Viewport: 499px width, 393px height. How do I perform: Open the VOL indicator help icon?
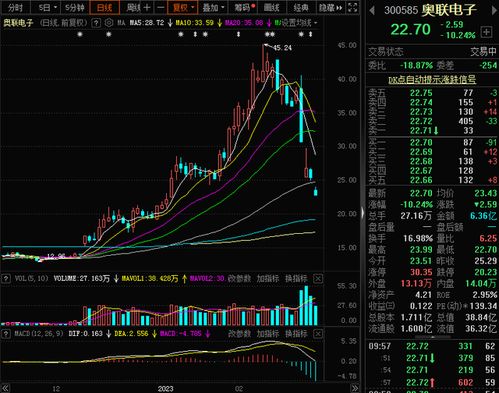pos(6,279)
